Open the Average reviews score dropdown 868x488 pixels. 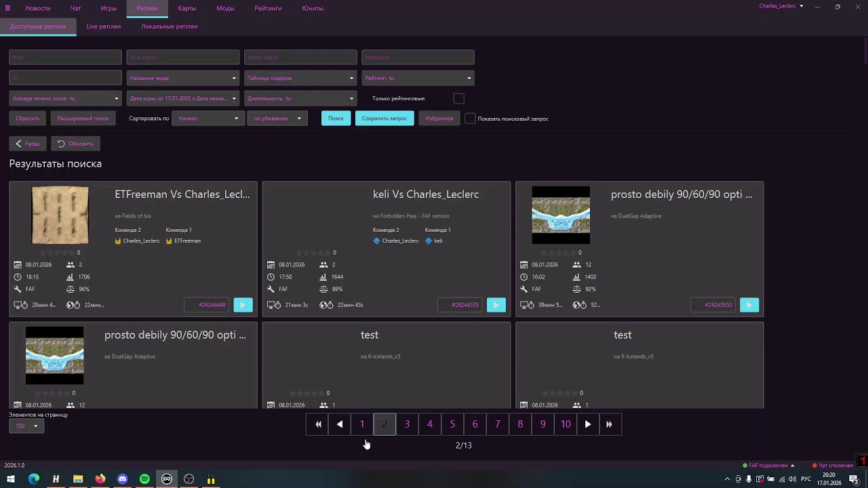(x=65, y=98)
